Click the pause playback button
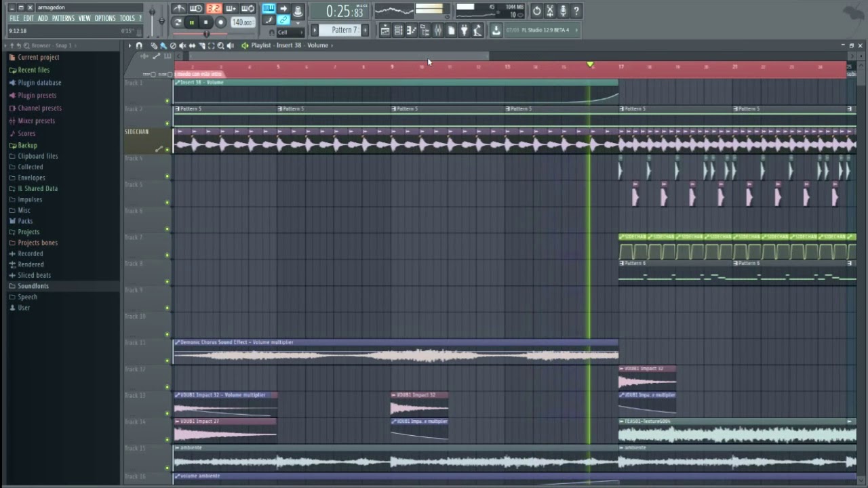868x488 pixels. (192, 22)
